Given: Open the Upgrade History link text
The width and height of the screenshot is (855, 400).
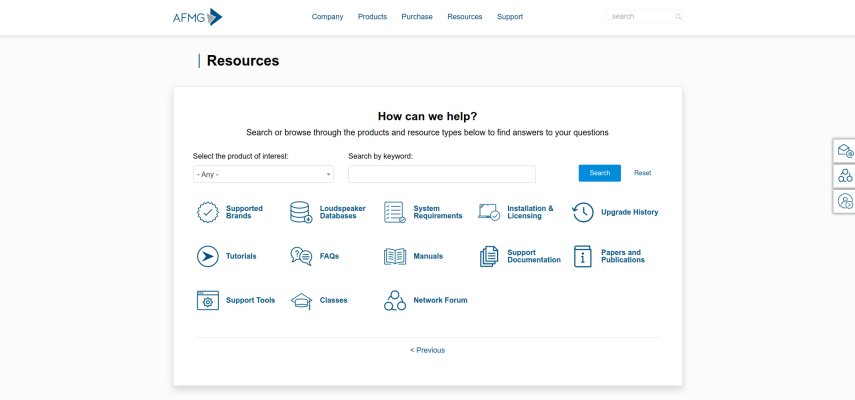Looking at the screenshot, I should [x=629, y=212].
